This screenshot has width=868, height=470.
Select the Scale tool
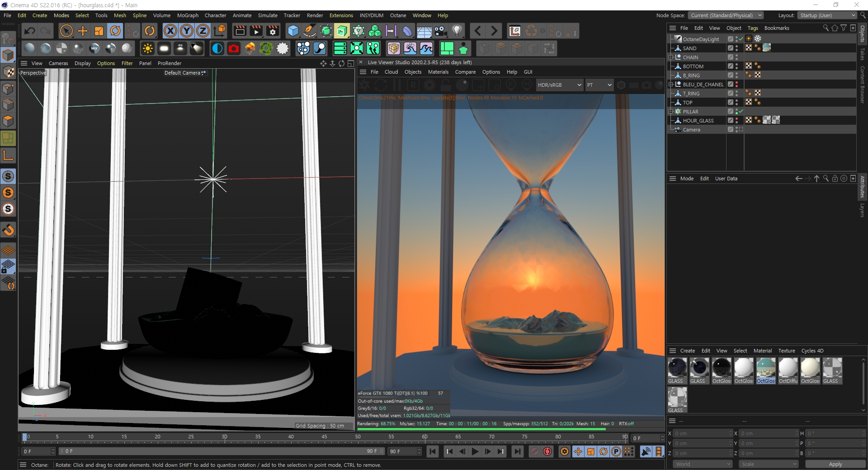click(x=99, y=31)
